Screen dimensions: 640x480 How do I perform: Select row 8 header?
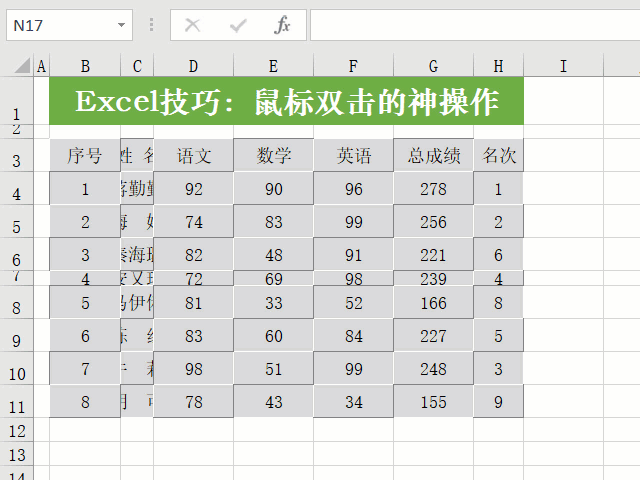16,302
